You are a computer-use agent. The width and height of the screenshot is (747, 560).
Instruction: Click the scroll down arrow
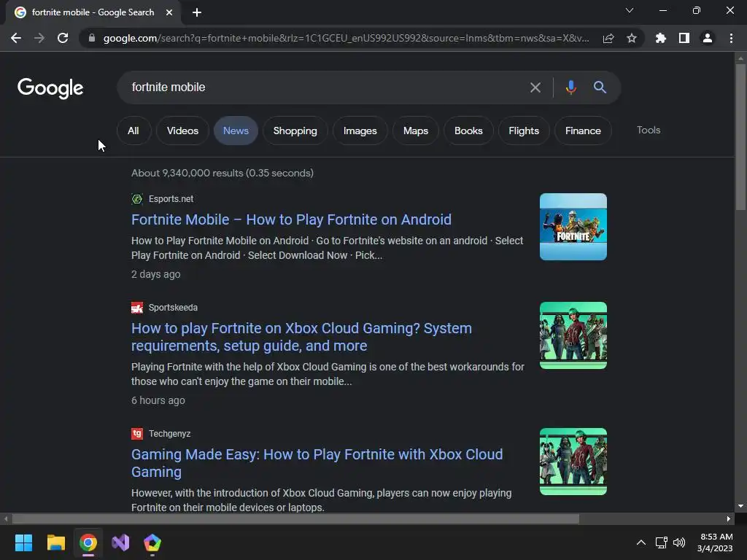[x=740, y=506]
